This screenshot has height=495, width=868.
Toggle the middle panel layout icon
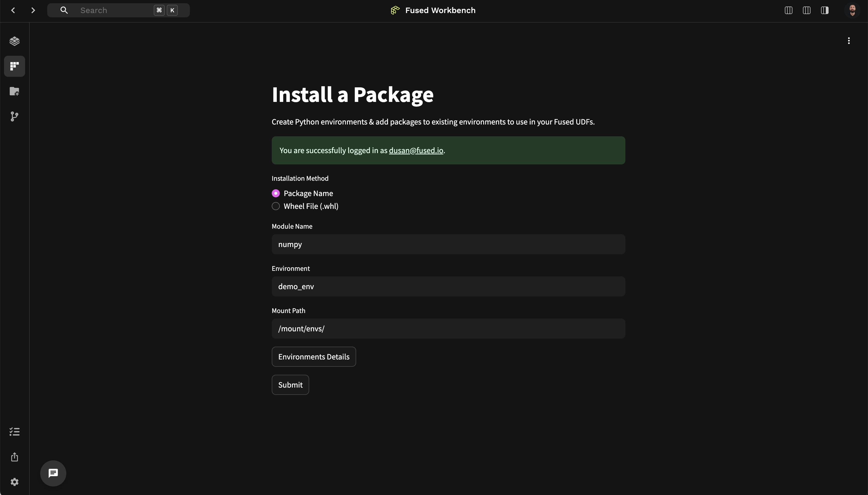[806, 10]
